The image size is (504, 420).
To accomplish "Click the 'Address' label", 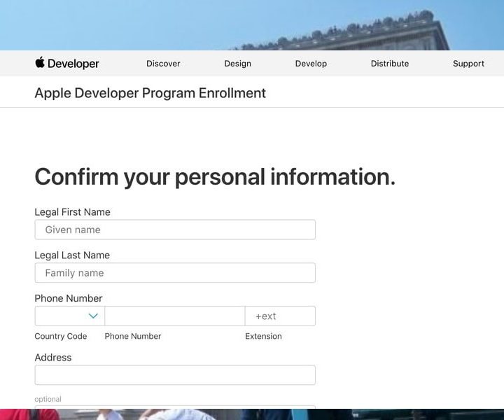I will coord(53,357).
